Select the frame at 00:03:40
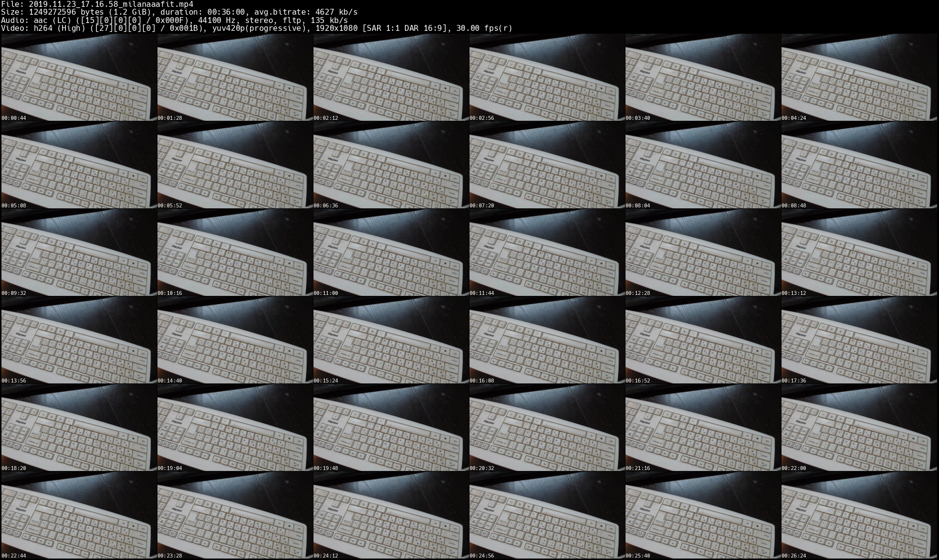 click(703, 77)
